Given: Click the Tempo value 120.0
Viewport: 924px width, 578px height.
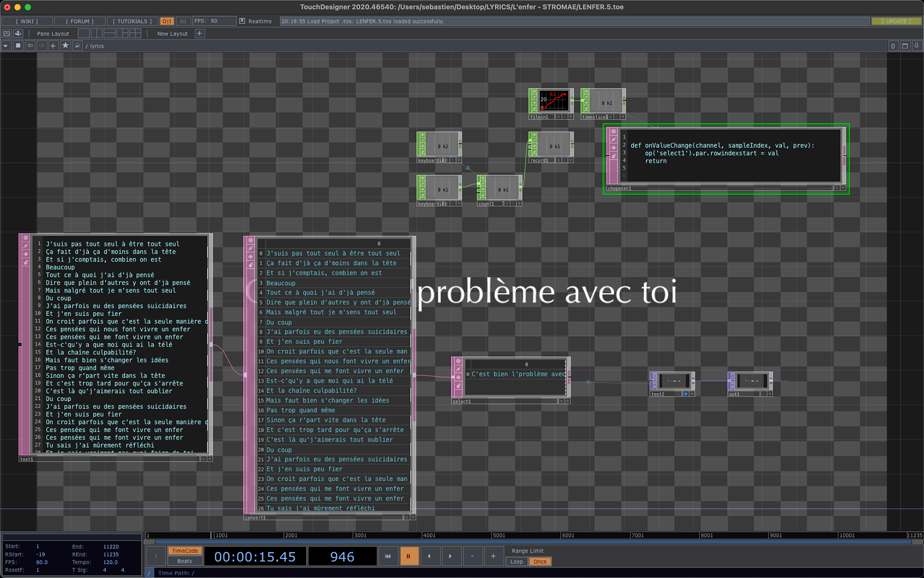Looking at the screenshot, I should (110, 562).
